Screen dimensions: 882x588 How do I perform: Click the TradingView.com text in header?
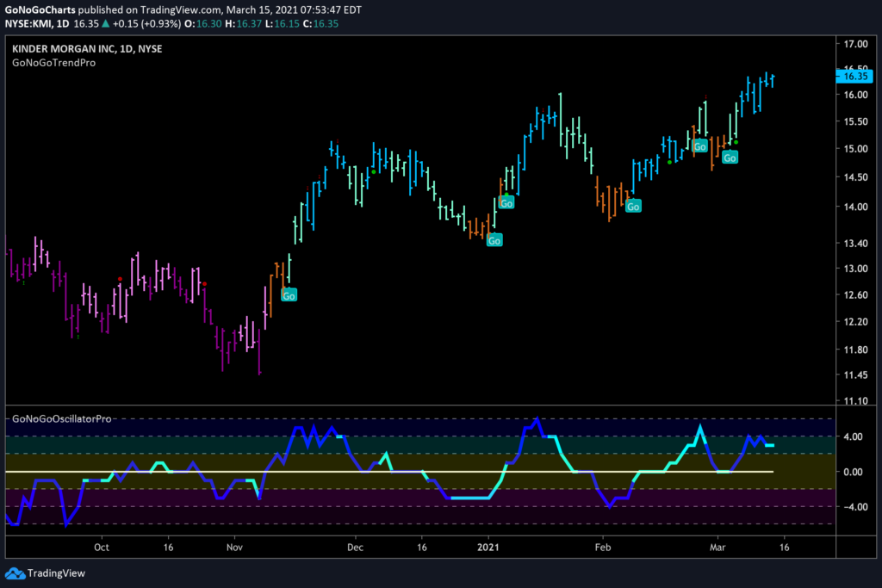coord(179,9)
